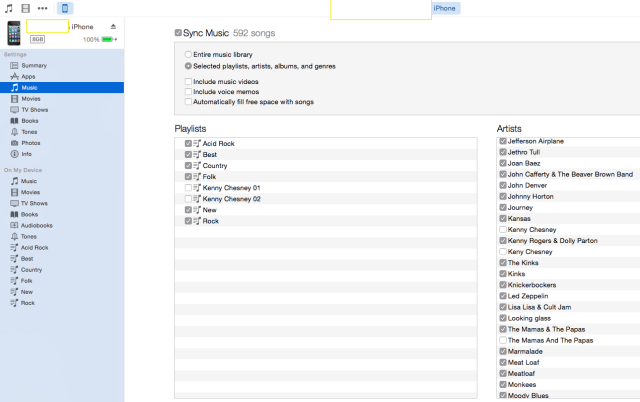Open the Movies library icon in toolbar
Image resolution: width=640 pixels, height=402 pixels.
[26, 8]
